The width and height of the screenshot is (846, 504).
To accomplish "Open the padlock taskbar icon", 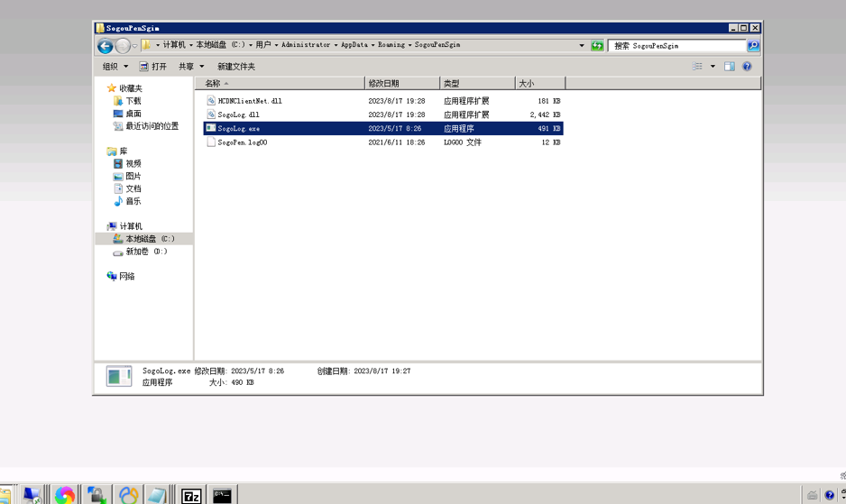I will 97,495.
